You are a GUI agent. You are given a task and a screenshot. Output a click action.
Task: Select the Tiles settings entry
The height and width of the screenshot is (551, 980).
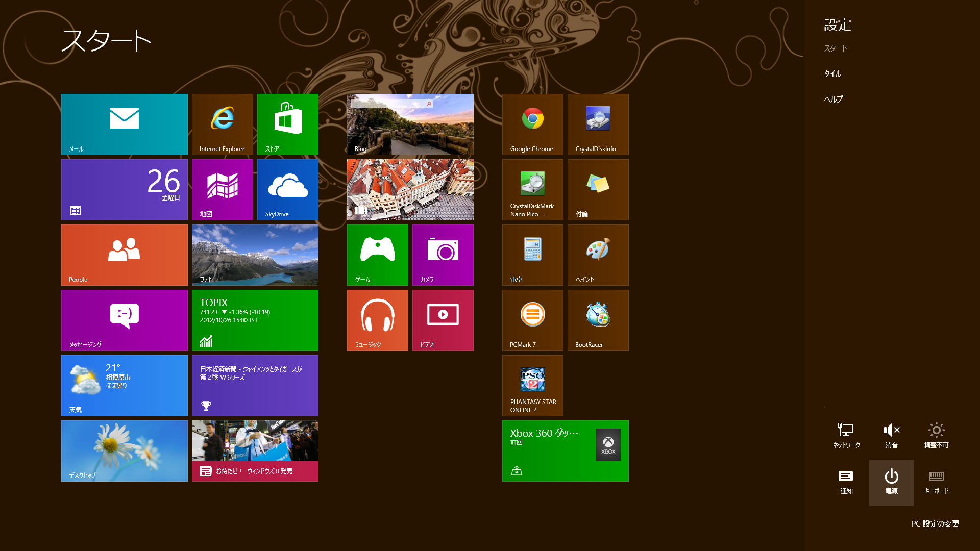pos(832,74)
